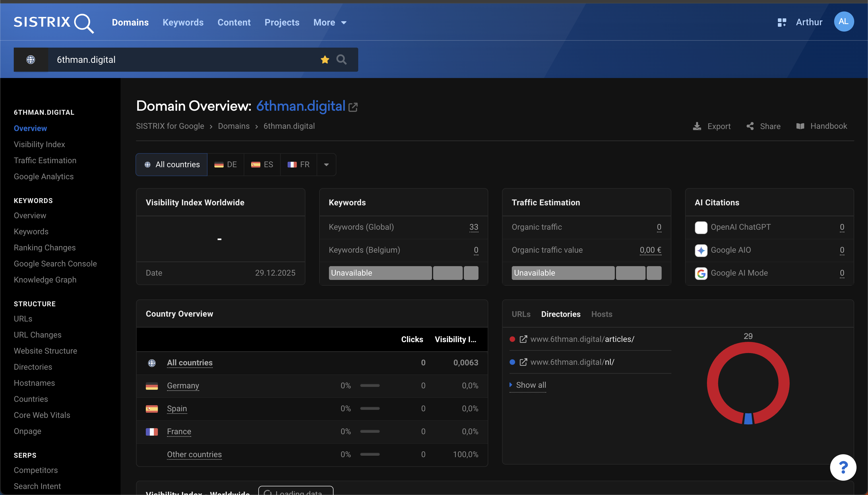Expand Show all directories

530,385
